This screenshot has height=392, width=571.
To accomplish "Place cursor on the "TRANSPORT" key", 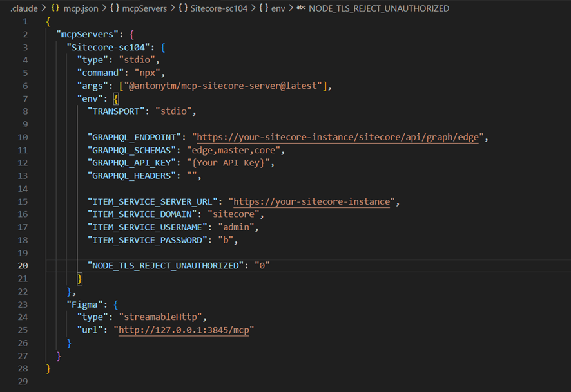I will pyautogui.click(x=113, y=111).
